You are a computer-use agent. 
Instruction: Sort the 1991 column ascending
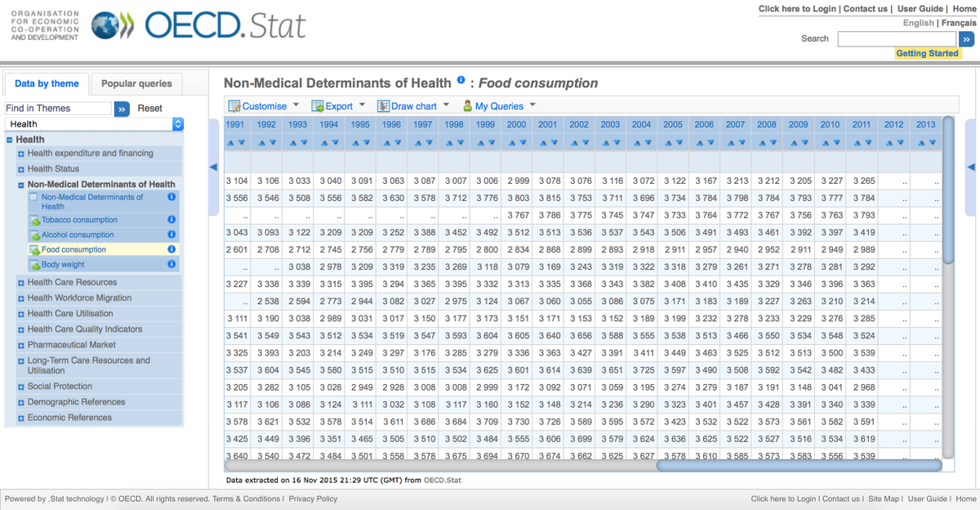coord(230,142)
